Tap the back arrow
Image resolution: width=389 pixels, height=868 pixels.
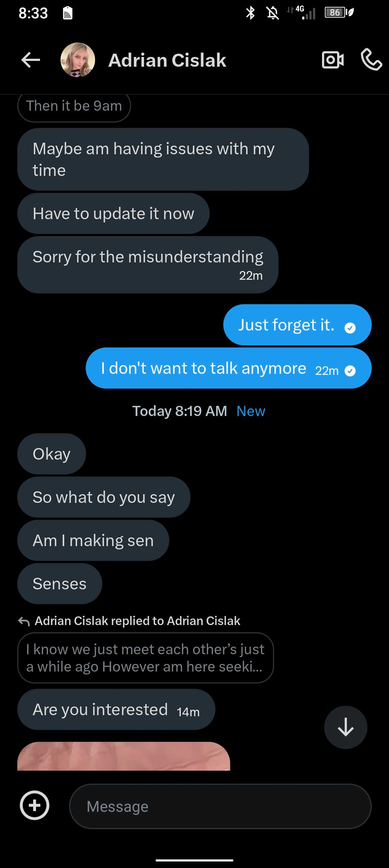coord(31,60)
